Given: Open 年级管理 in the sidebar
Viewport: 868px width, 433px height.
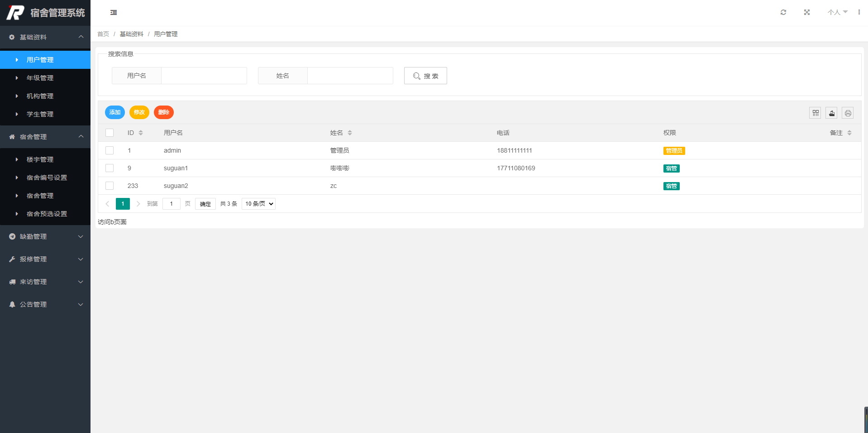Looking at the screenshot, I should pyautogui.click(x=45, y=78).
